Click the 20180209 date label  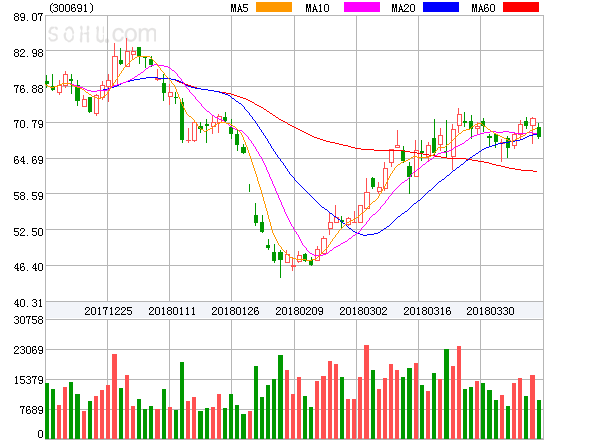click(299, 311)
